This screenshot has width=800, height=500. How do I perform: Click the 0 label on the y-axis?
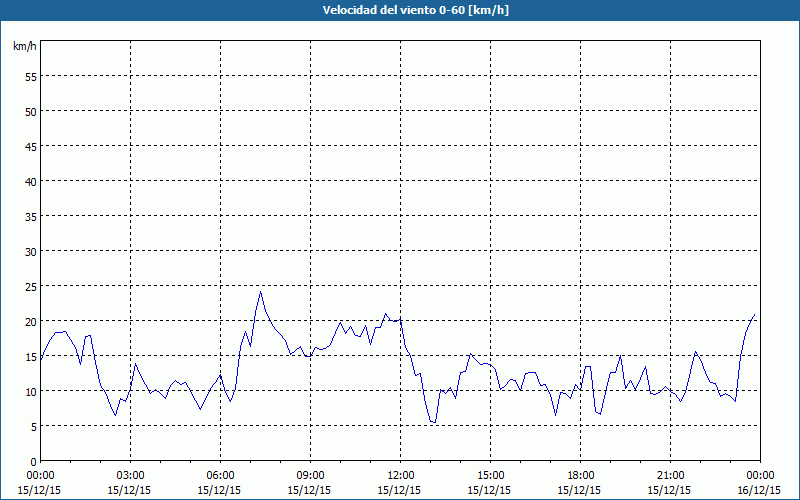coord(33,461)
